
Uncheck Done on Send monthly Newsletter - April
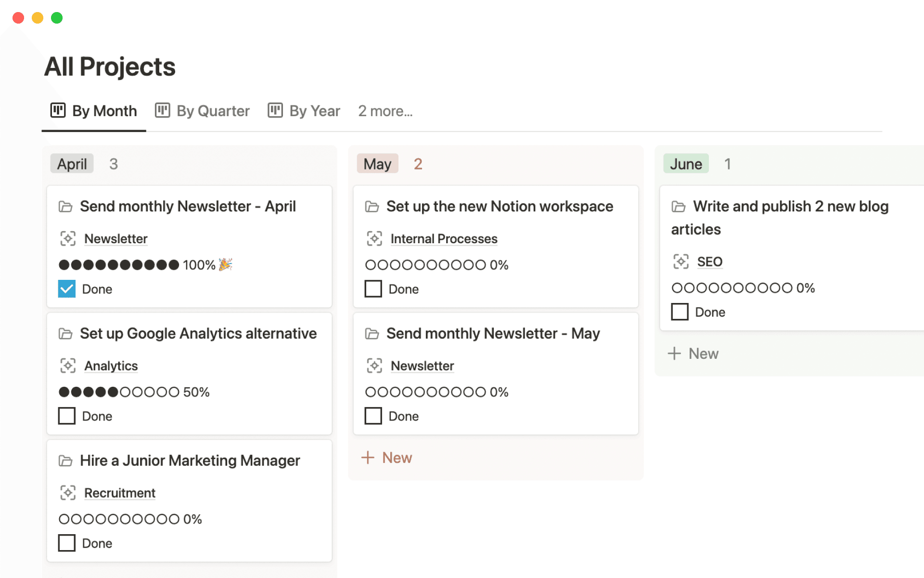click(67, 289)
